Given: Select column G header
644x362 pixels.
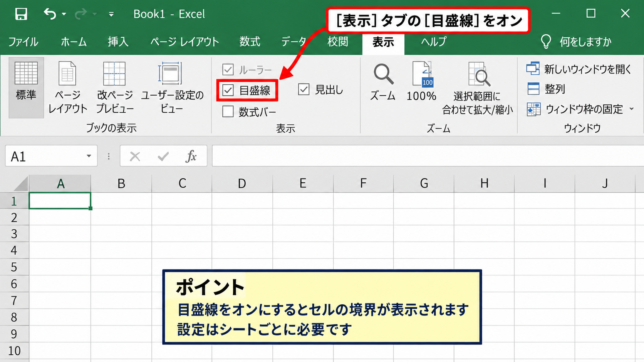Looking at the screenshot, I should [x=424, y=184].
